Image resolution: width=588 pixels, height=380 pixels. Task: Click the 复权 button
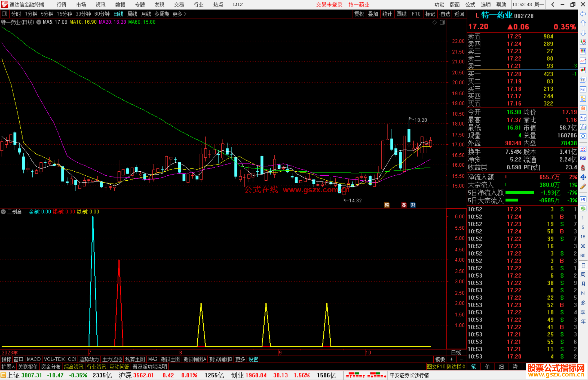click(359, 14)
